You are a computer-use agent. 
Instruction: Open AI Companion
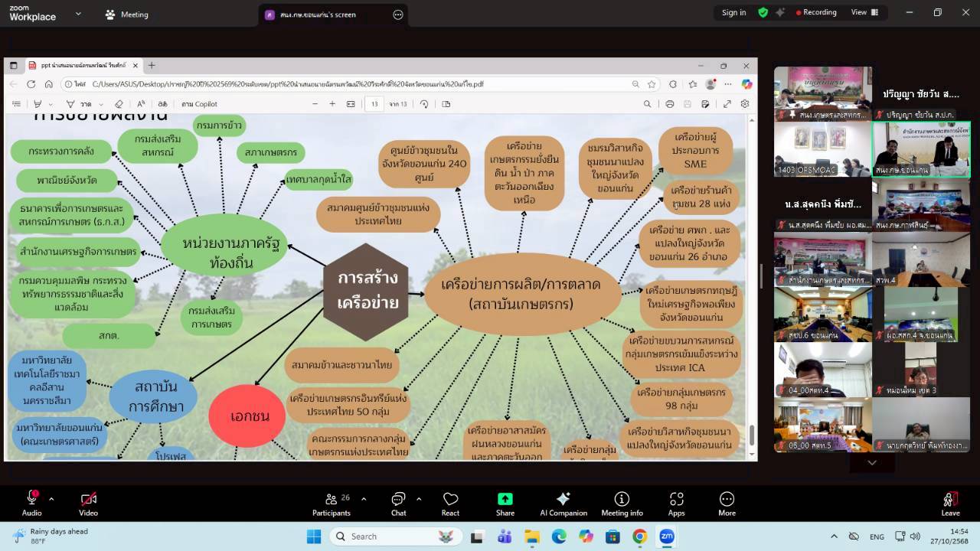(563, 503)
